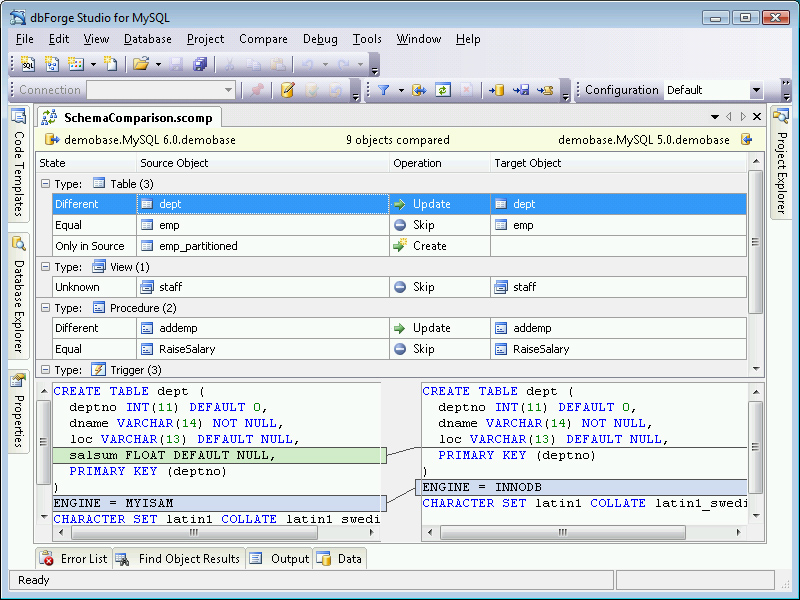Click the synchronize to database icon
The image size is (800, 600).
click(x=496, y=90)
